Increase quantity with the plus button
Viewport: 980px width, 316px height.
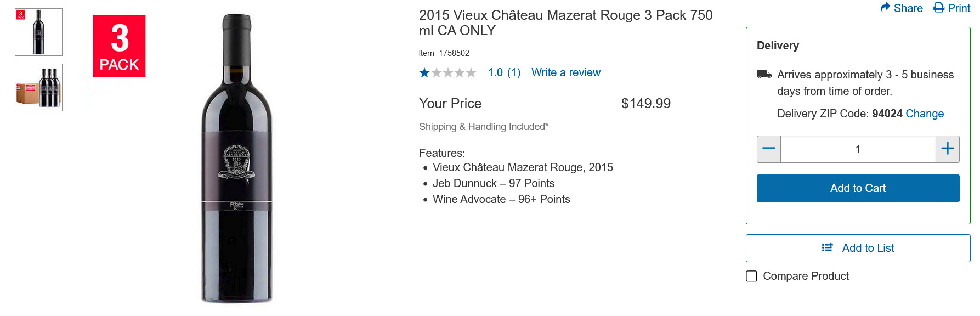pos(947,149)
